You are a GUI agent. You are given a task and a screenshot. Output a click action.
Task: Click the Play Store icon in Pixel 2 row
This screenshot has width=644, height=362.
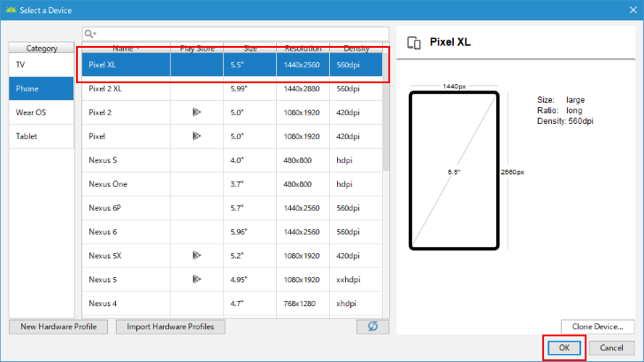[196, 112]
